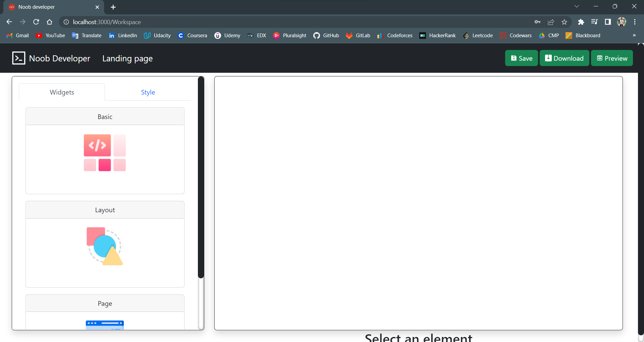This screenshot has width=644, height=342.
Task: Expand the Page widget section header
Action: point(105,303)
